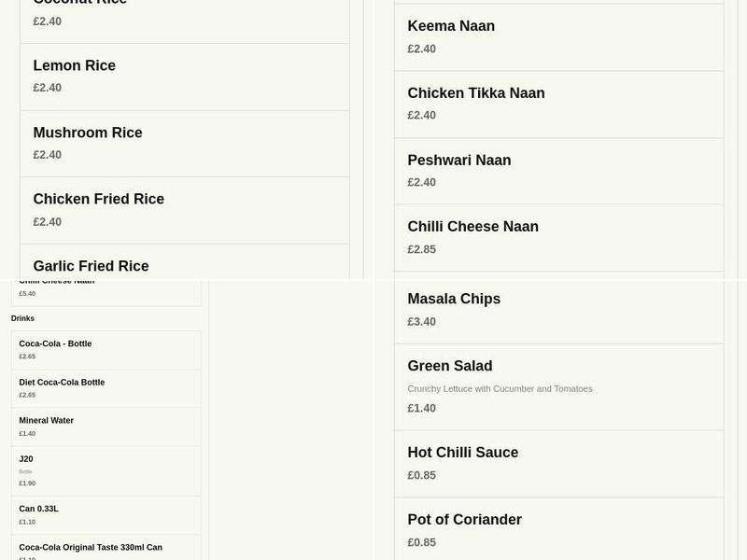The image size is (747, 560).
Task: Click Chicken Tikka Naan
Action: click(558, 103)
